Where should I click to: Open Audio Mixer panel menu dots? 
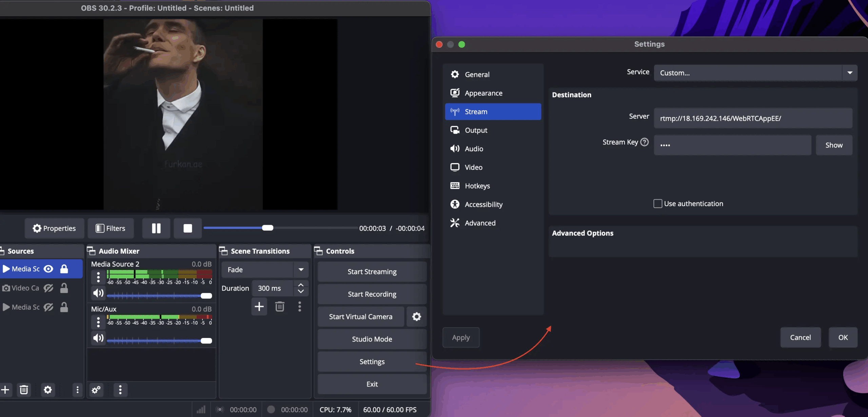tap(120, 390)
